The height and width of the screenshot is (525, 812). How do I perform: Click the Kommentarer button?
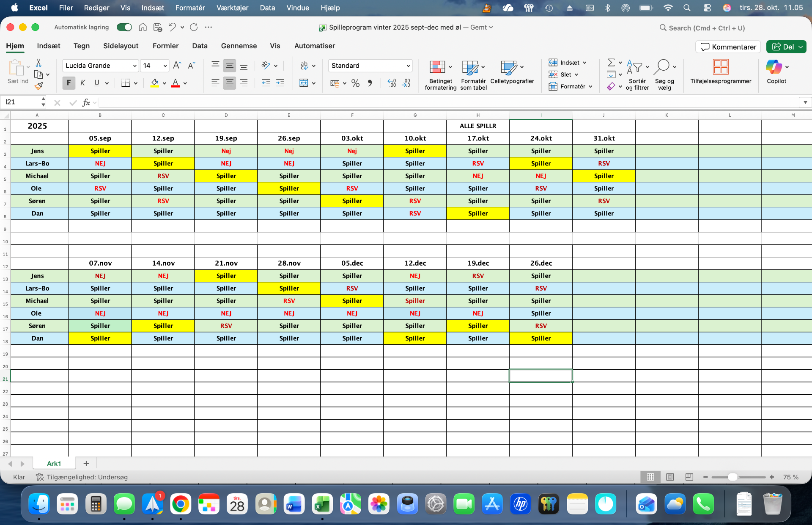(x=728, y=47)
